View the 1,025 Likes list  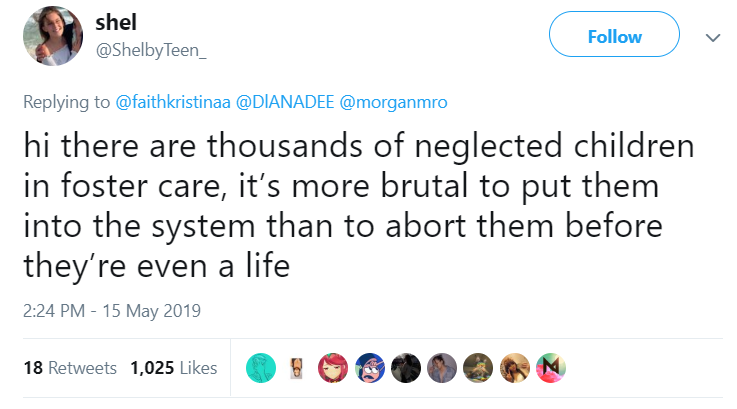[173, 368]
